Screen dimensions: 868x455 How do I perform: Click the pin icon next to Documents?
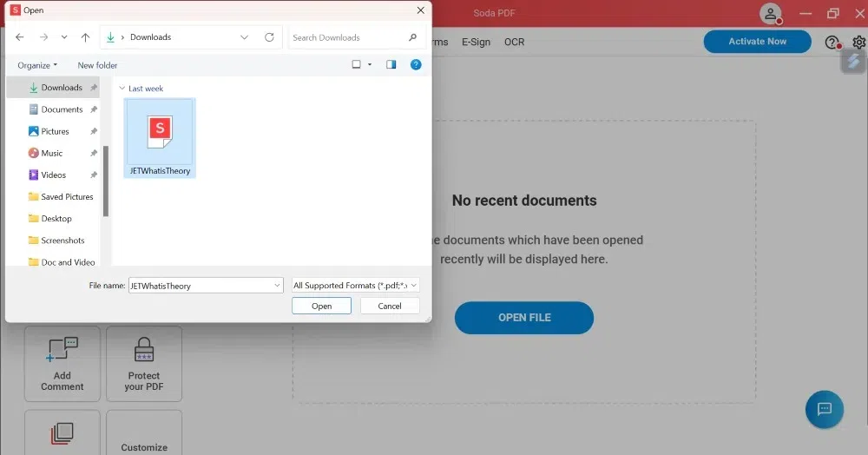tap(94, 109)
